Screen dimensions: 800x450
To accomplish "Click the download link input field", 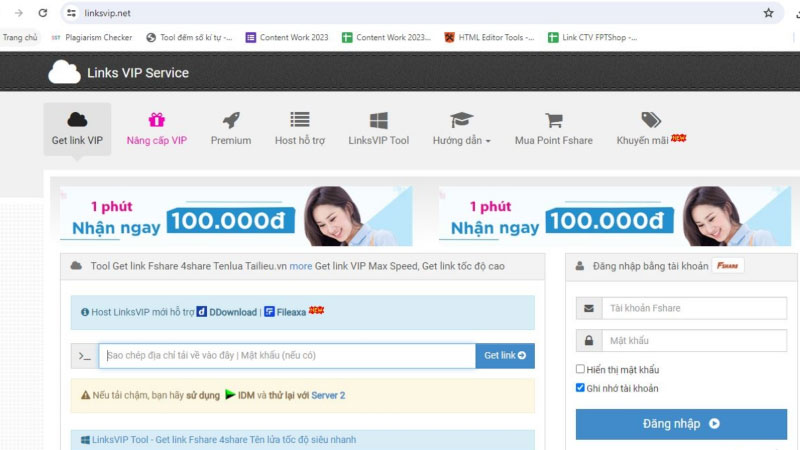I will pyautogui.click(x=287, y=356).
